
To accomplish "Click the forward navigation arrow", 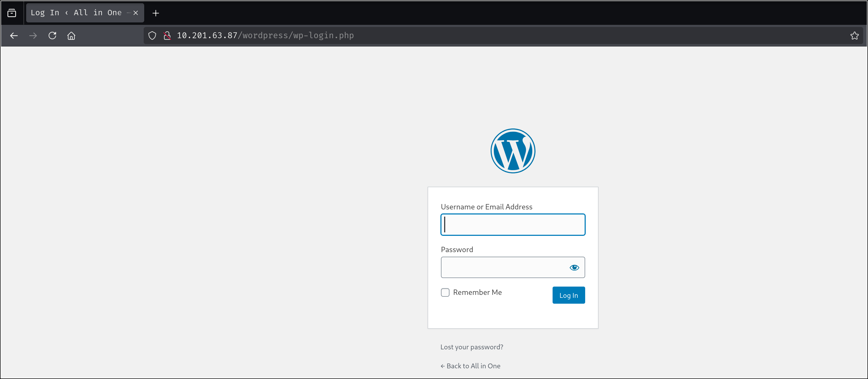I will (x=33, y=35).
